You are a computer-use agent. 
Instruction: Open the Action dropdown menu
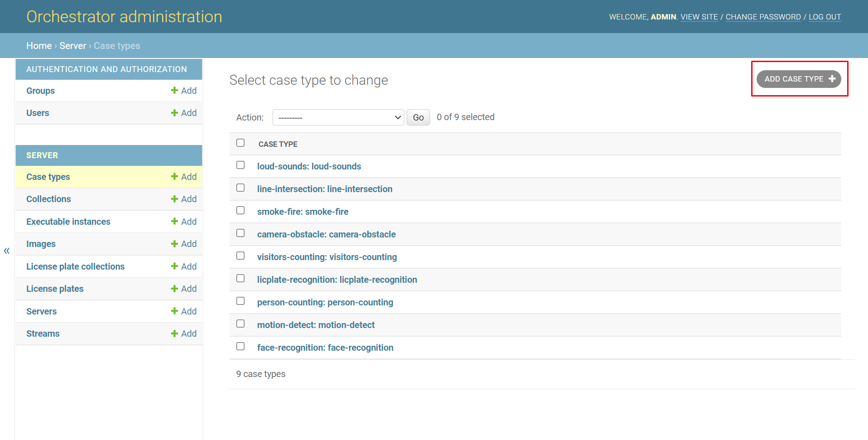coord(338,117)
